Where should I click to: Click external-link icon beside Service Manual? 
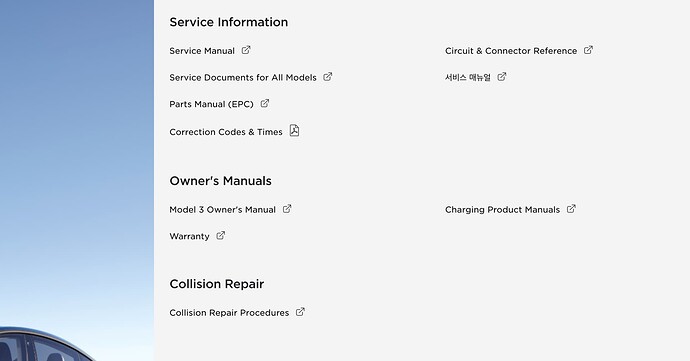(246, 50)
